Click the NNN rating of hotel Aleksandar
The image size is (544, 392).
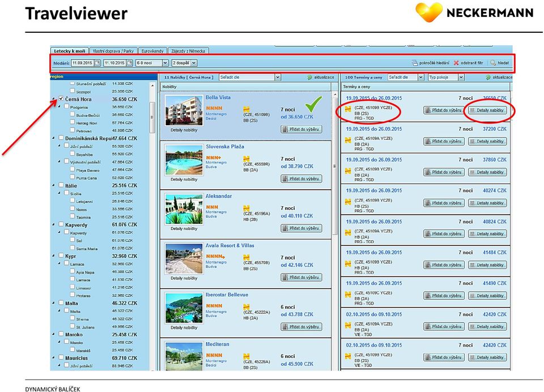(x=212, y=207)
